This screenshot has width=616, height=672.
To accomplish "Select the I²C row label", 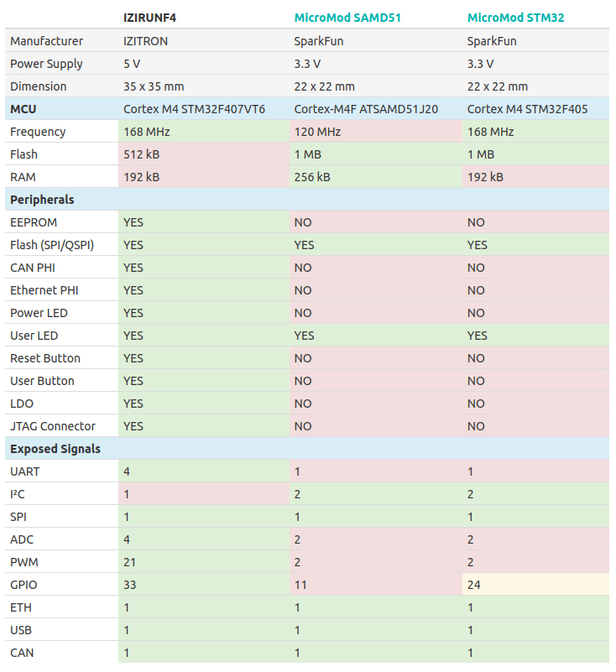I will (17, 495).
